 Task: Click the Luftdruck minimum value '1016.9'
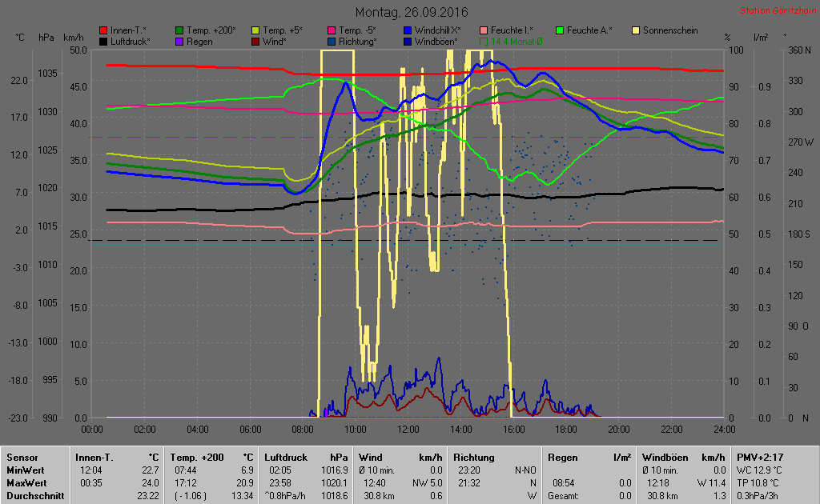[x=334, y=470]
